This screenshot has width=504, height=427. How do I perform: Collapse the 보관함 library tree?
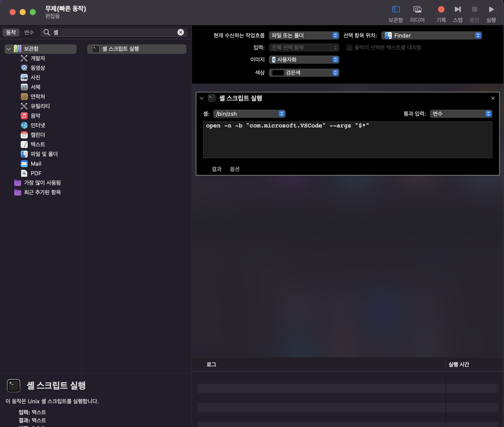[9, 49]
